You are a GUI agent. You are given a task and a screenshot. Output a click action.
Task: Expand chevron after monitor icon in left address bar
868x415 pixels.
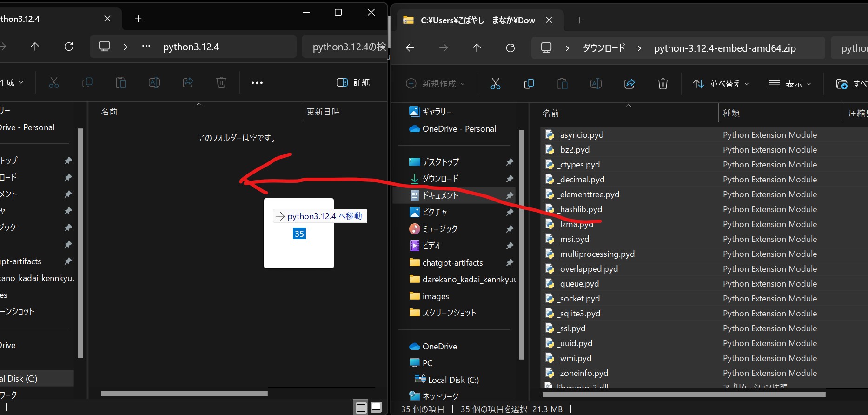126,47
